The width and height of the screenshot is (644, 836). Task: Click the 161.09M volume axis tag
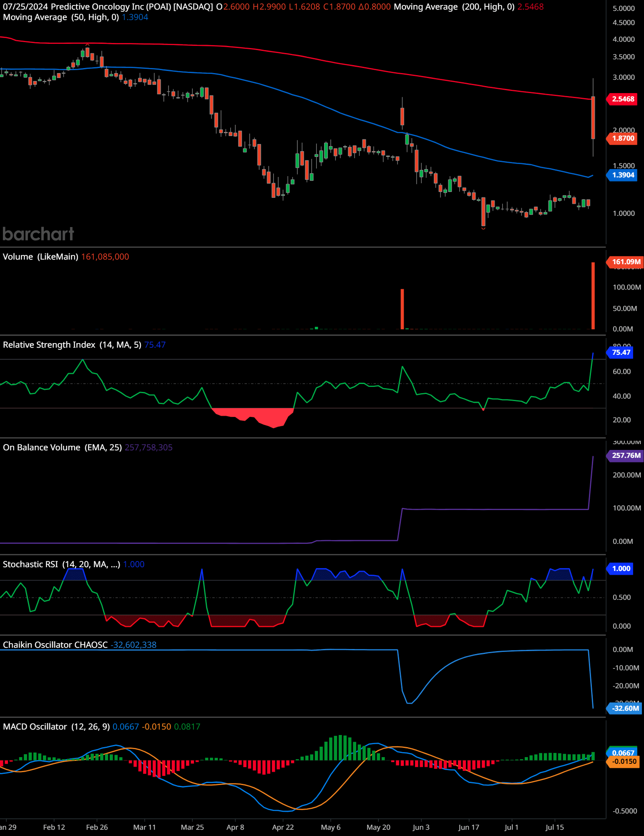pos(625,262)
